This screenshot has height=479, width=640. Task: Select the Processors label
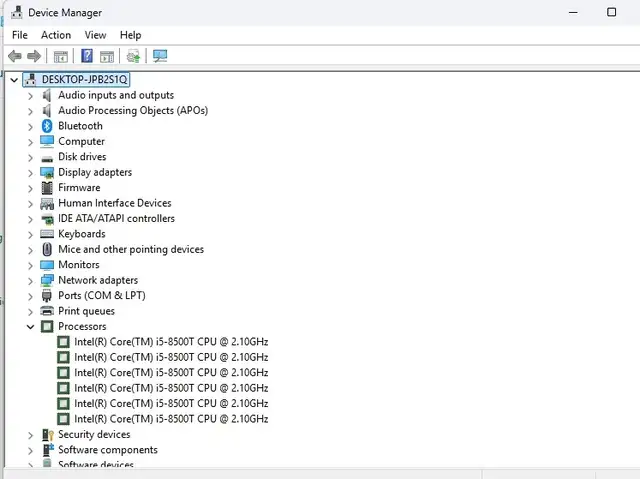pyautogui.click(x=82, y=326)
